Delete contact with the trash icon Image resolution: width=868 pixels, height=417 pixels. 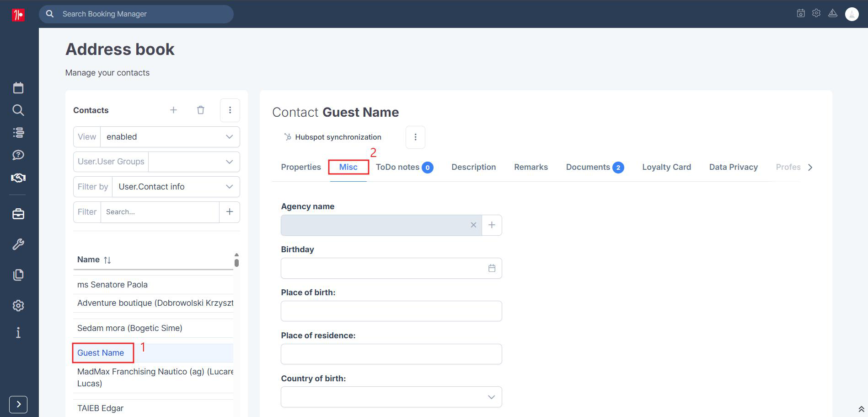[201, 110]
